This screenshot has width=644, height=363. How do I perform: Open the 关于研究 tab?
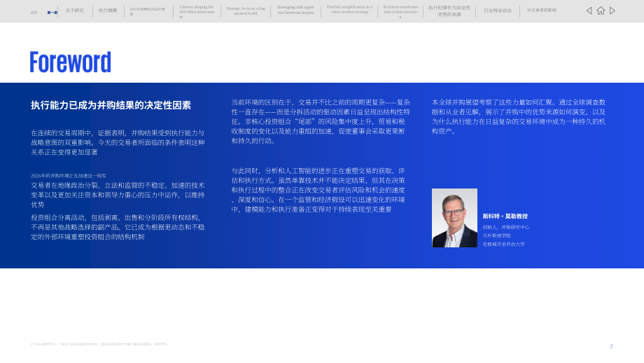click(x=74, y=11)
